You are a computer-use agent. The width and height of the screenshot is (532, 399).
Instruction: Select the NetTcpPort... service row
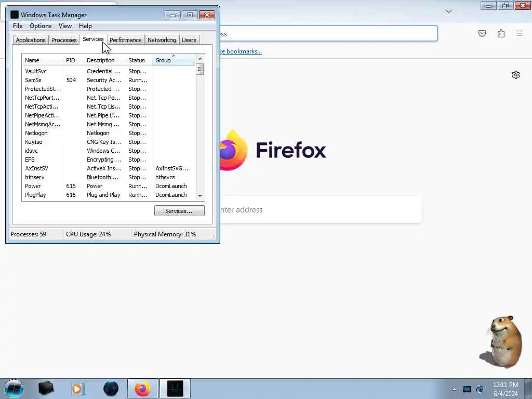pyautogui.click(x=109, y=98)
